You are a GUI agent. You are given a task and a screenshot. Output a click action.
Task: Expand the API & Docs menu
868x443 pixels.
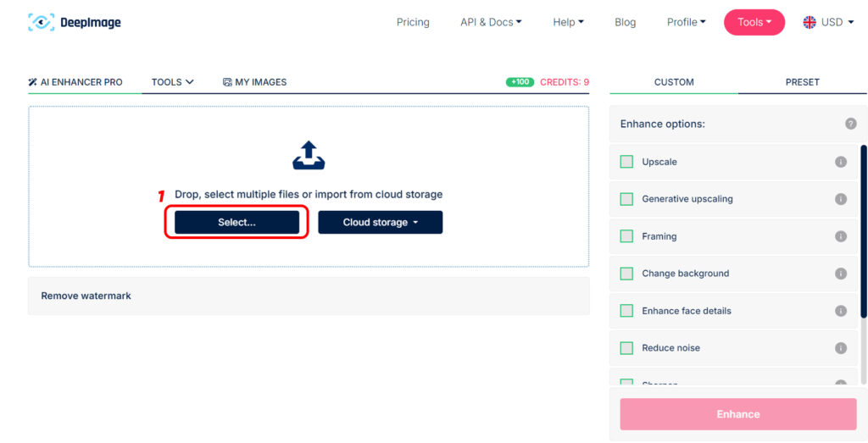pyautogui.click(x=491, y=22)
